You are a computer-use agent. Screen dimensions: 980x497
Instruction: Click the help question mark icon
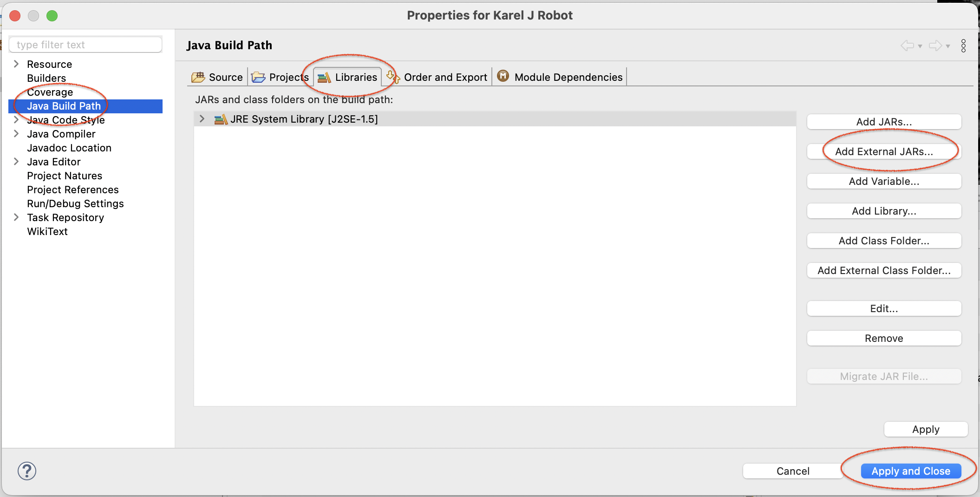tap(27, 471)
